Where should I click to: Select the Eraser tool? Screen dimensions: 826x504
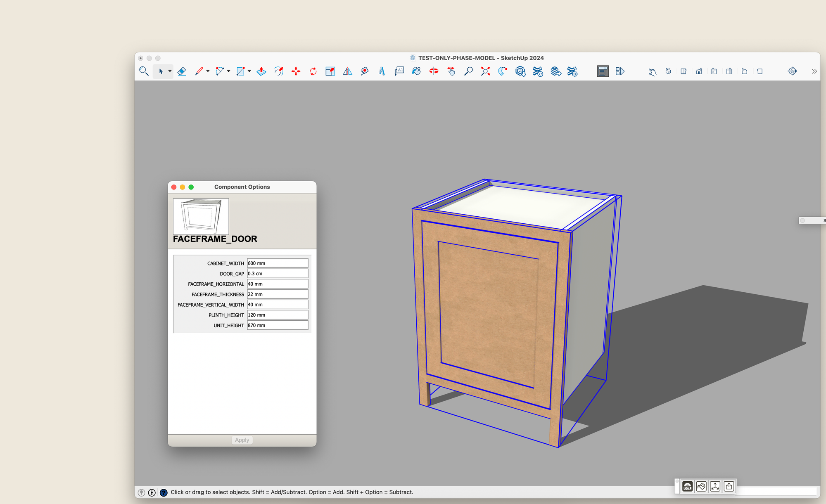(182, 71)
